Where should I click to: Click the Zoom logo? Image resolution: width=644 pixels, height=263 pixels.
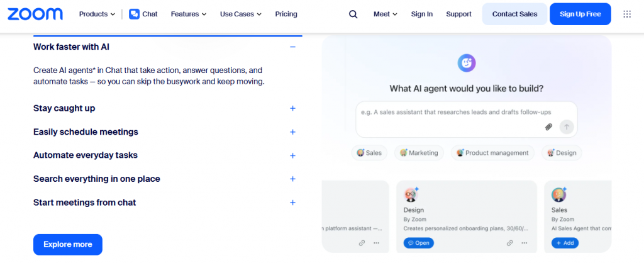tap(35, 14)
